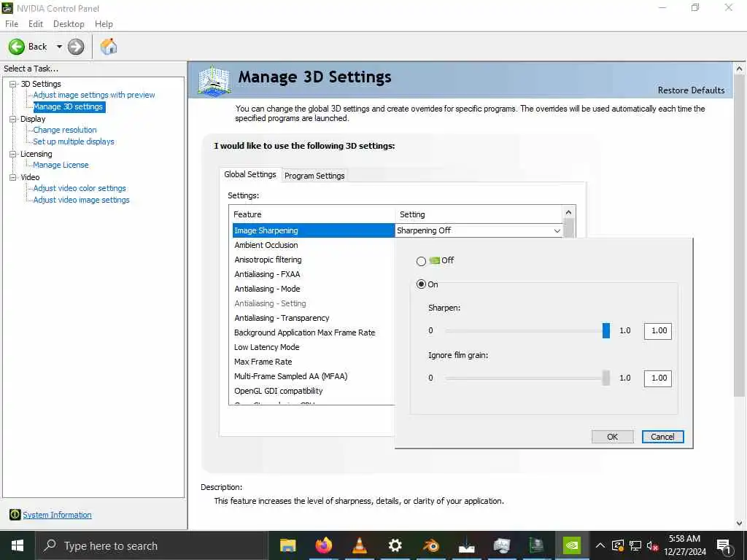Open the notification center icon
The image size is (747, 560).
pyautogui.click(x=724, y=546)
